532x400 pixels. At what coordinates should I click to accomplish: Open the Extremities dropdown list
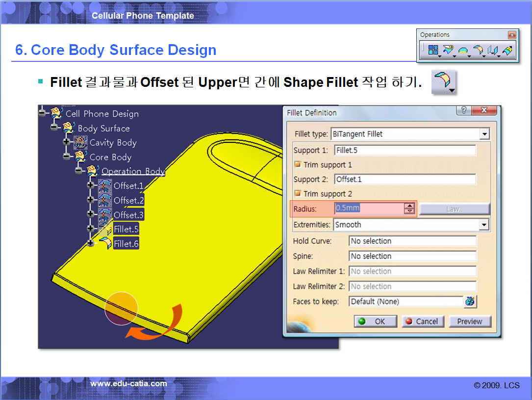(x=484, y=225)
